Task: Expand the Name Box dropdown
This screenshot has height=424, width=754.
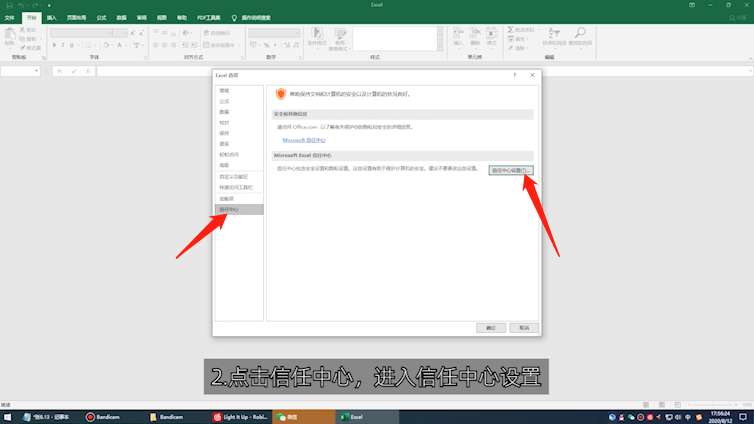Action: click(x=36, y=71)
